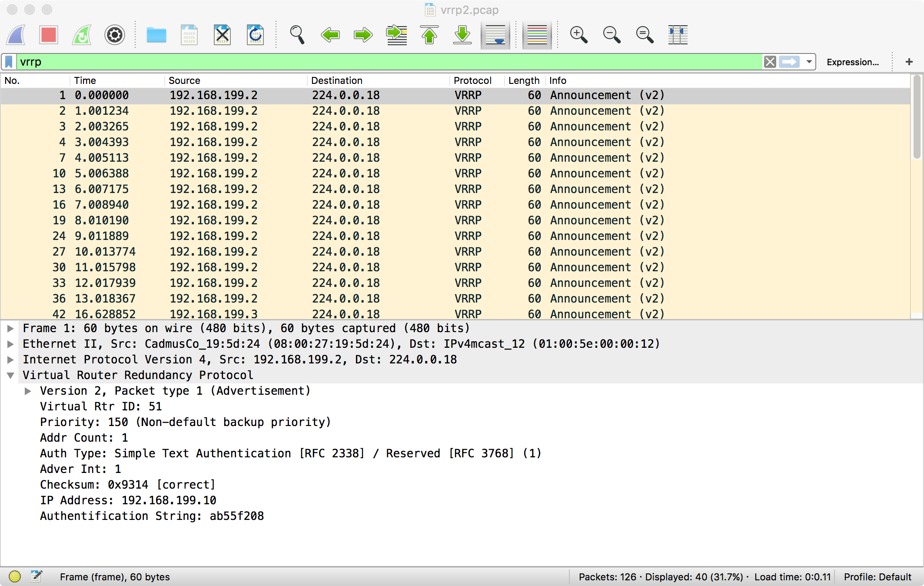Click the Expression… button
The width and height of the screenshot is (924, 586).
pos(852,62)
